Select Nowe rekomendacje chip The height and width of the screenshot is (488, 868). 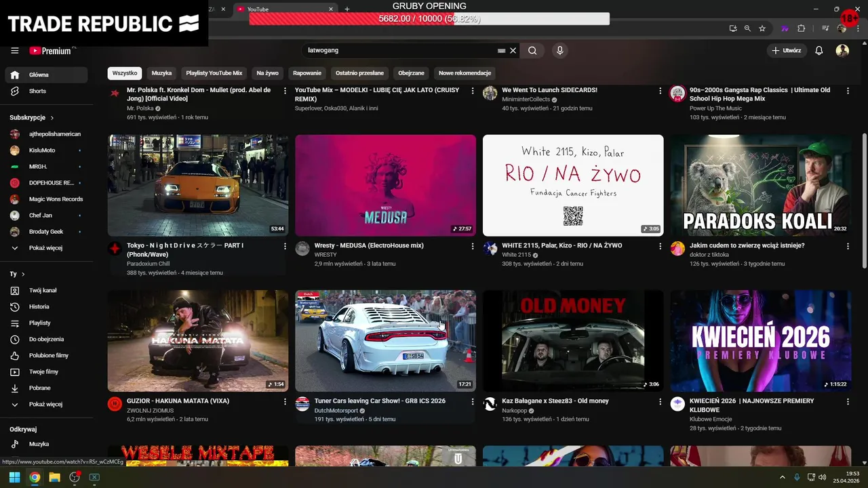(465, 73)
